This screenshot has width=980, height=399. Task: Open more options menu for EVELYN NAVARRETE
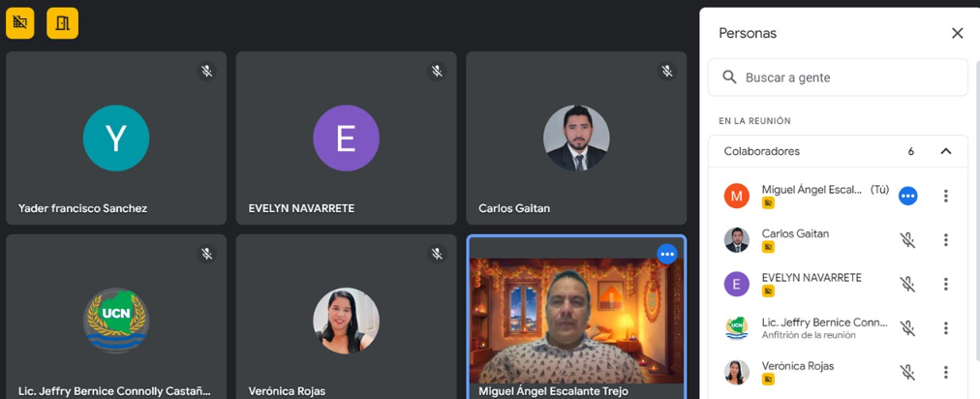946,285
